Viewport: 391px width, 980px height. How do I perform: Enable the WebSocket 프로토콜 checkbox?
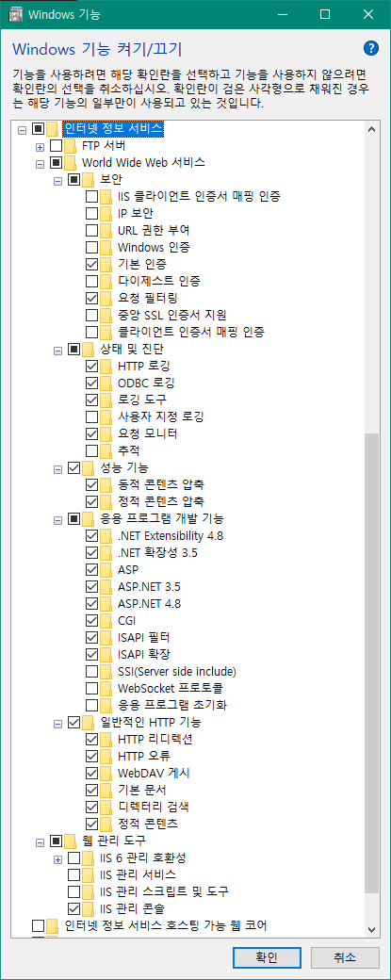(91, 689)
